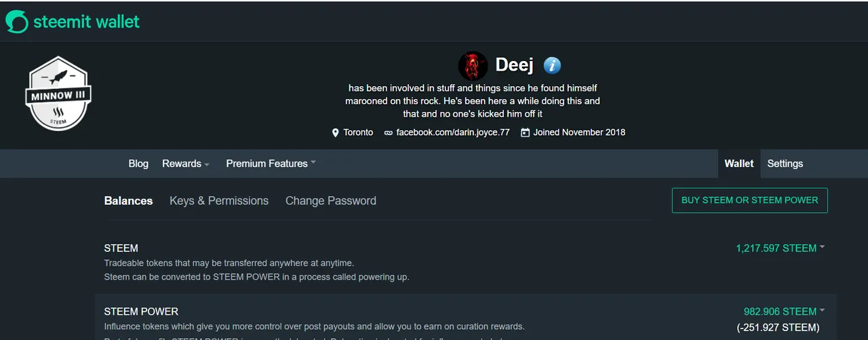Open the 982.906 STEEM power dropdown

click(785, 311)
